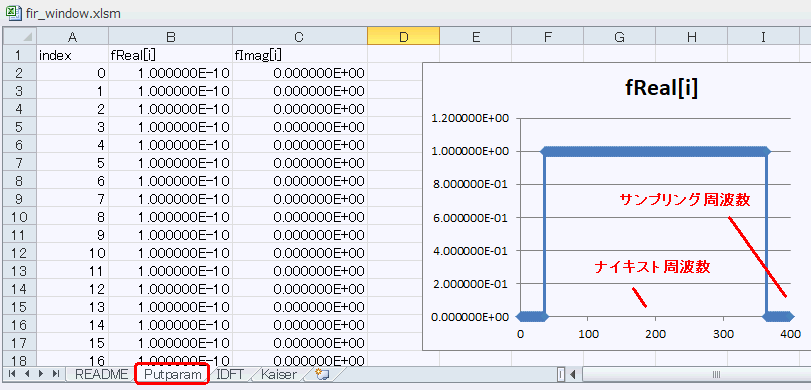The height and width of the screenshot is (390, 811).
Task: Click y-axis label 6.000000E-01
Action: [470, 218]
